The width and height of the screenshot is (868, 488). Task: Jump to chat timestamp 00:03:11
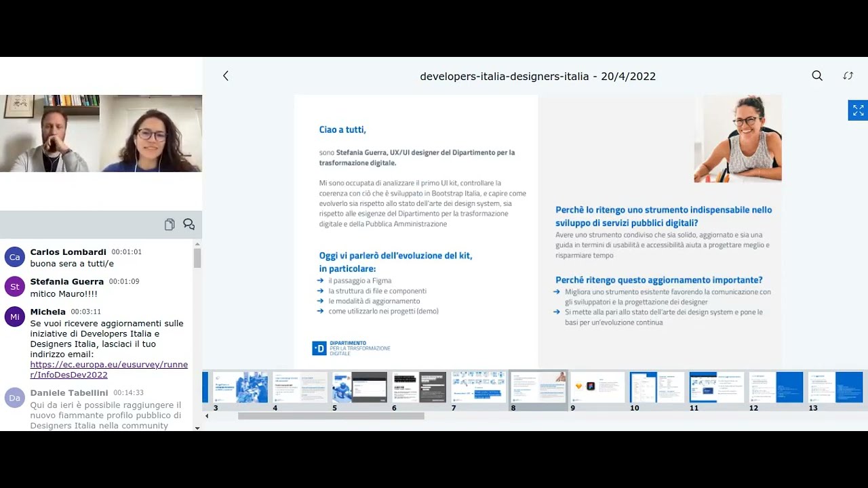85,312
